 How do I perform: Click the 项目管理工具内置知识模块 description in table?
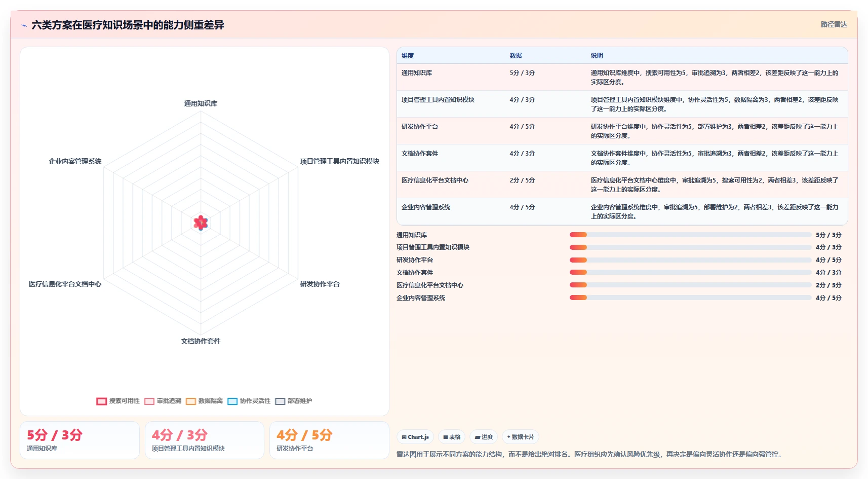click(x=715, y=104)
